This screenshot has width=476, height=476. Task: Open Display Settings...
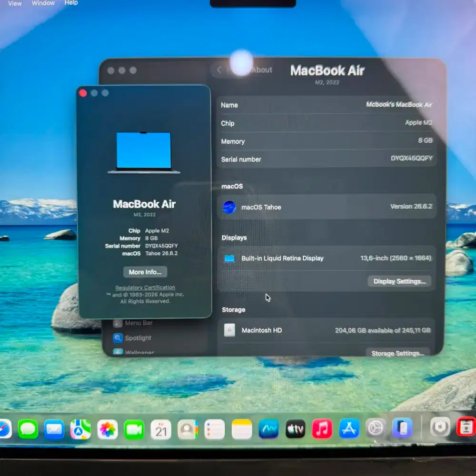[x=399, y=281]
